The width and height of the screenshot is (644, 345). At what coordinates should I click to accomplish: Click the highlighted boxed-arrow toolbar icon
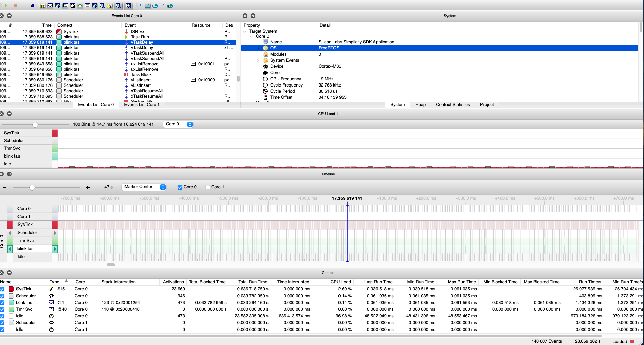pyautogui.click(x=148, y=6)
